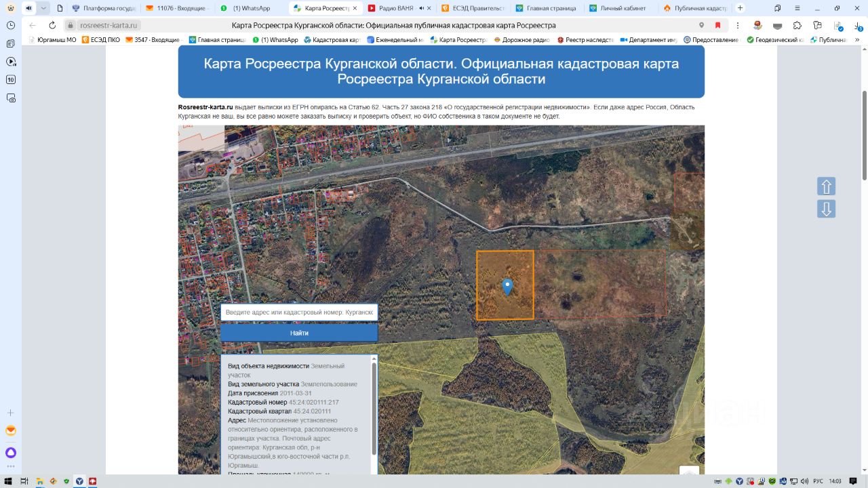Mute the Радио ВАНЯ tab audio
The width and height of the screenshot is (868, 488).
pos(422,8)
